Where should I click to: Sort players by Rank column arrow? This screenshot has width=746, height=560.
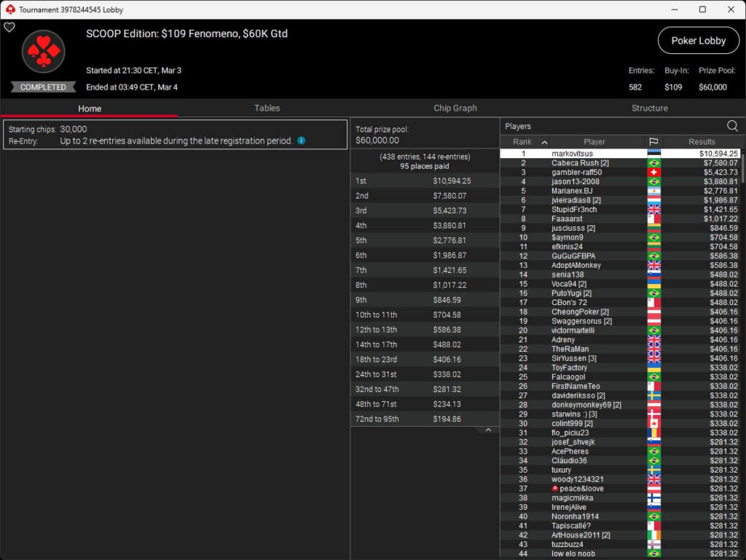(x=544, y=142)
